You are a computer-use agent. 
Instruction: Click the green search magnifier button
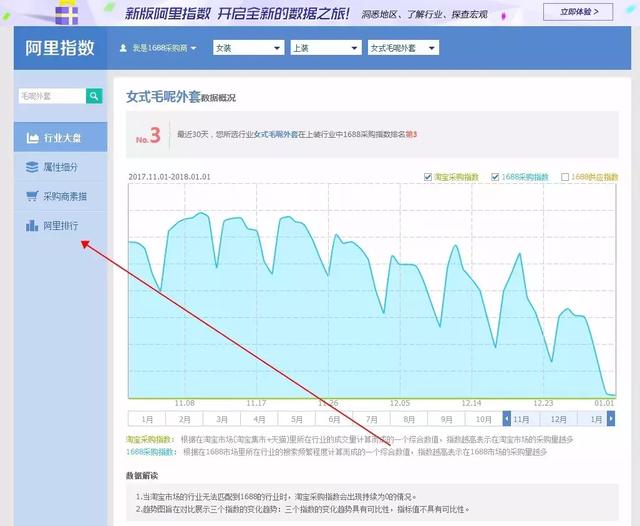[x=94, y=96]
